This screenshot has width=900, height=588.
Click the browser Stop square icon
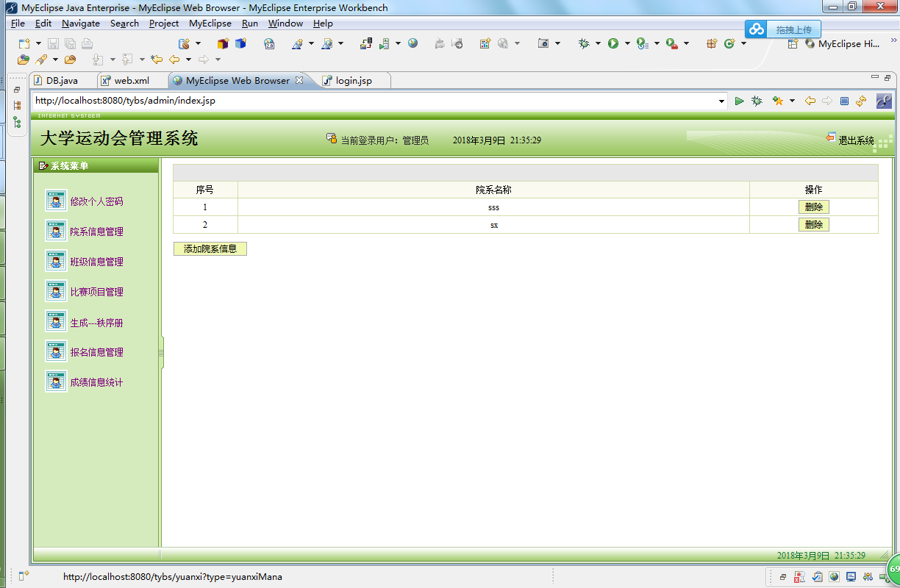(x=844, y=101)
